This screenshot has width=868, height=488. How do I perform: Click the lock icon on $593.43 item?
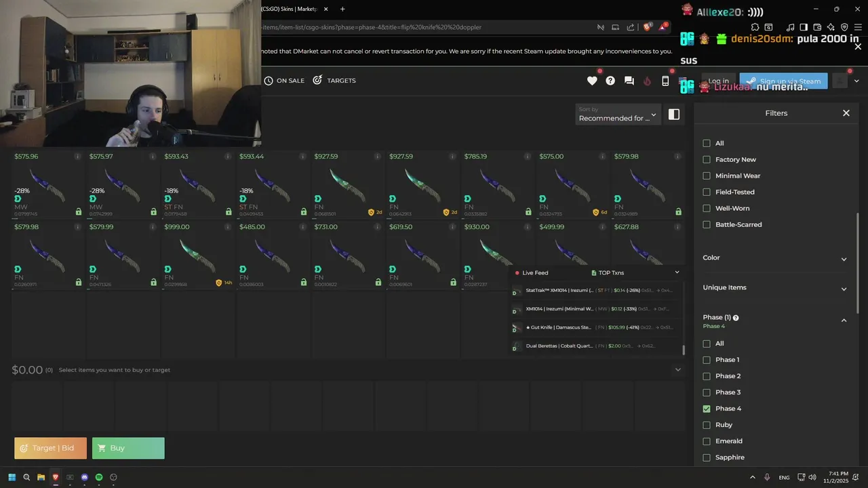[229, 211]
